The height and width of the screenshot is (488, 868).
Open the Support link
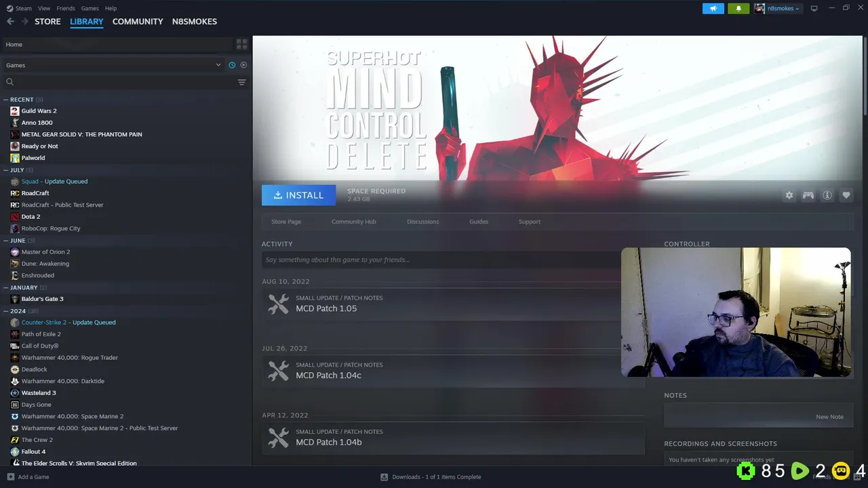pos(530,222)
